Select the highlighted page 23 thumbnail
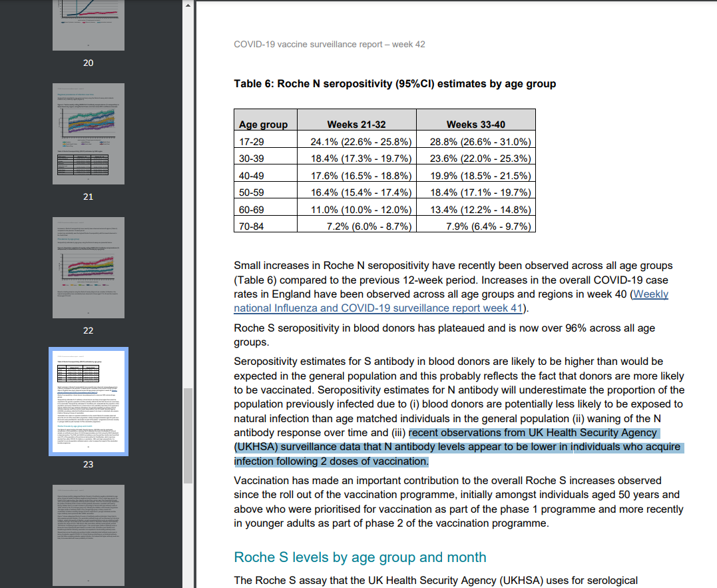The image size is (717, 588). (x=89, y=402)
